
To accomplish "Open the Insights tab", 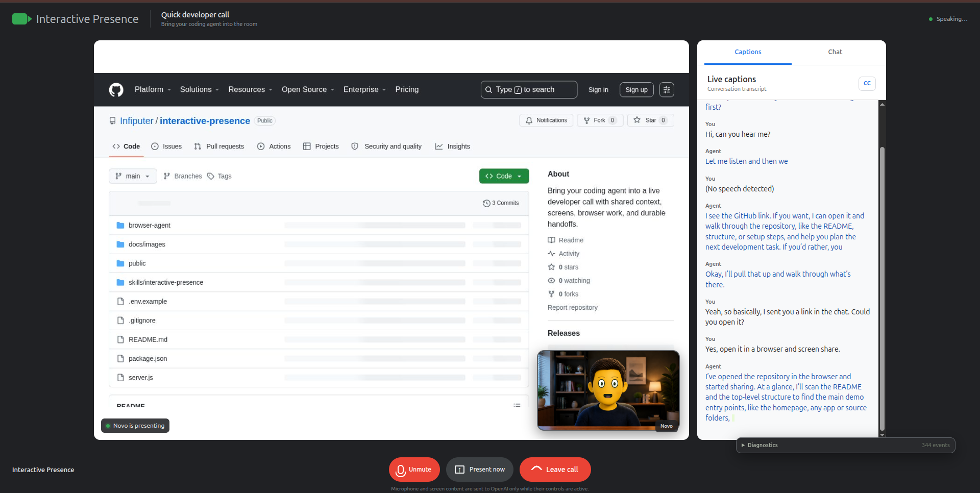I will pos(453,146).
